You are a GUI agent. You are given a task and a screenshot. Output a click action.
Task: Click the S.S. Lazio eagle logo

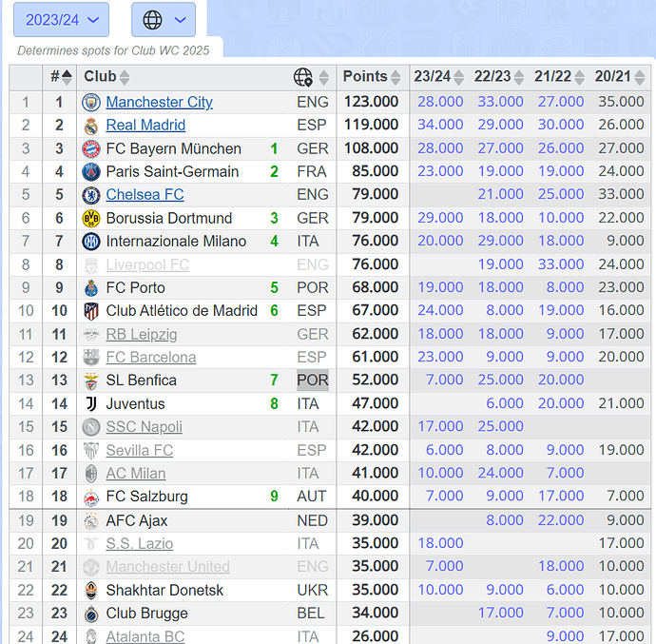pyautogui.click(x=91, y=544)
